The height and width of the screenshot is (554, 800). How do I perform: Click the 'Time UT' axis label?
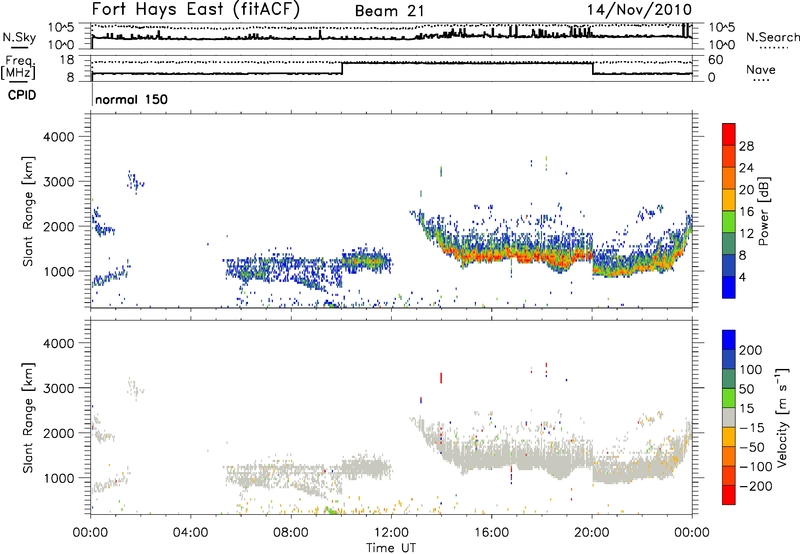[391, 548]
